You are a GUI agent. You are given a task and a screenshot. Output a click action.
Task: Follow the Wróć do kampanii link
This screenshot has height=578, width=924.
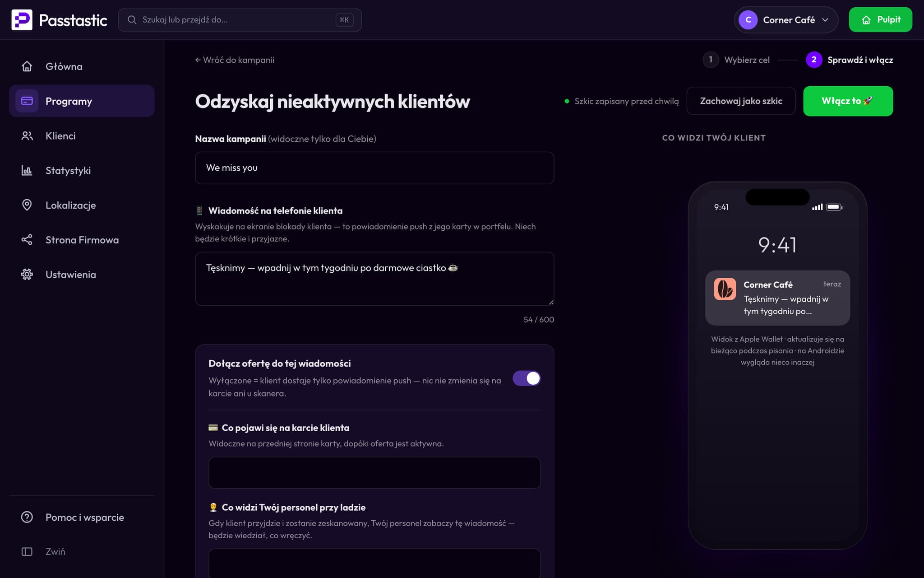click(x=235, y=60)
